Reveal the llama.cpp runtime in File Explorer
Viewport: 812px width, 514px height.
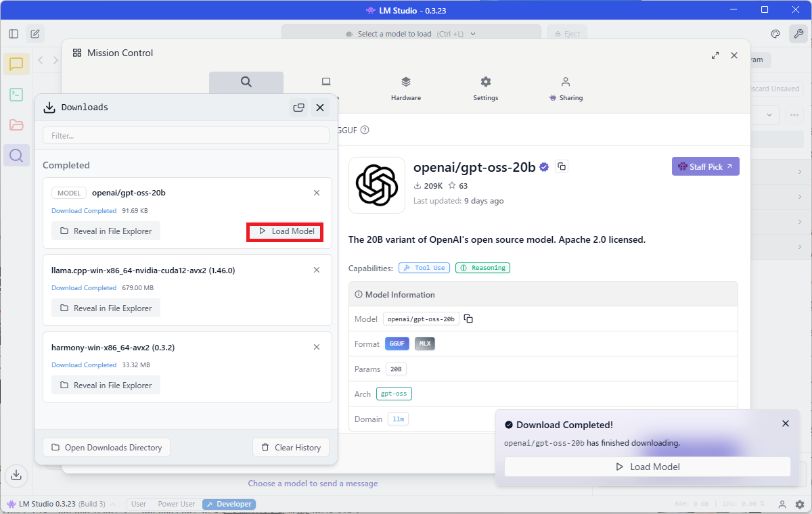[106, 308]
